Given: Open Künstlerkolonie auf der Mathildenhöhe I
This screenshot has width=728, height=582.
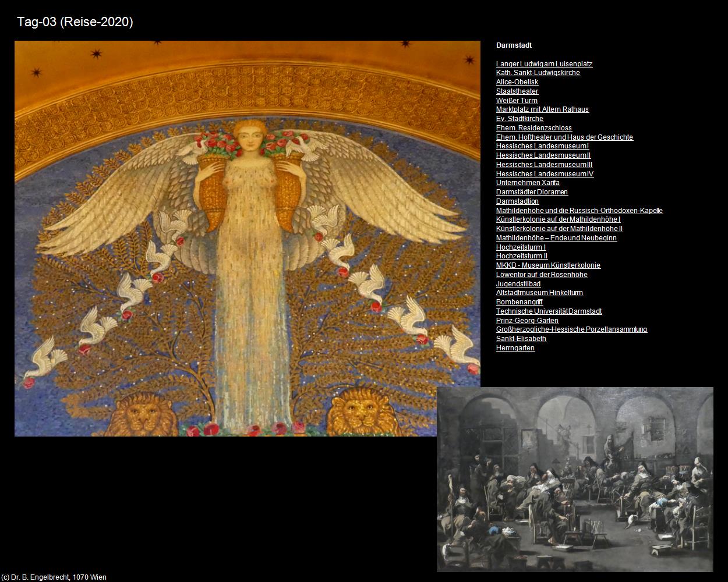Looking at the screenshot, I should click(x=559, y=219).
